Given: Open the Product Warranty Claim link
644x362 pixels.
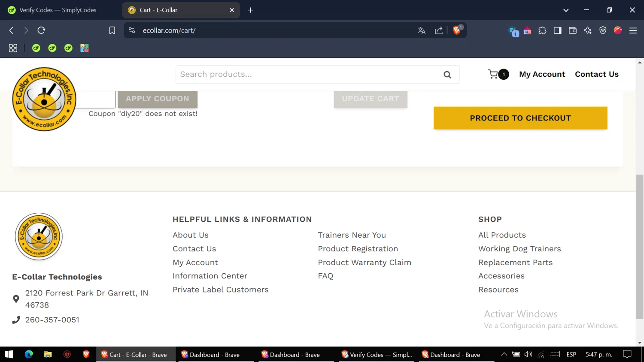Looking at the screenshot, I should tap(365, 262).
